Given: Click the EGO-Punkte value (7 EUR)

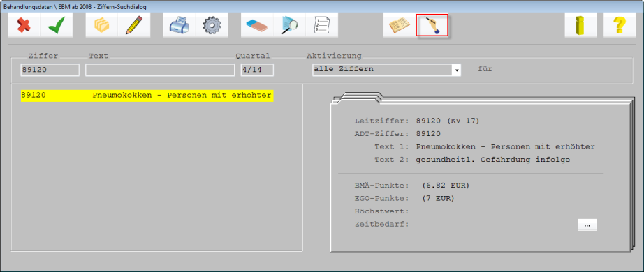Looking at the screenshot, I should coord(438,199).
